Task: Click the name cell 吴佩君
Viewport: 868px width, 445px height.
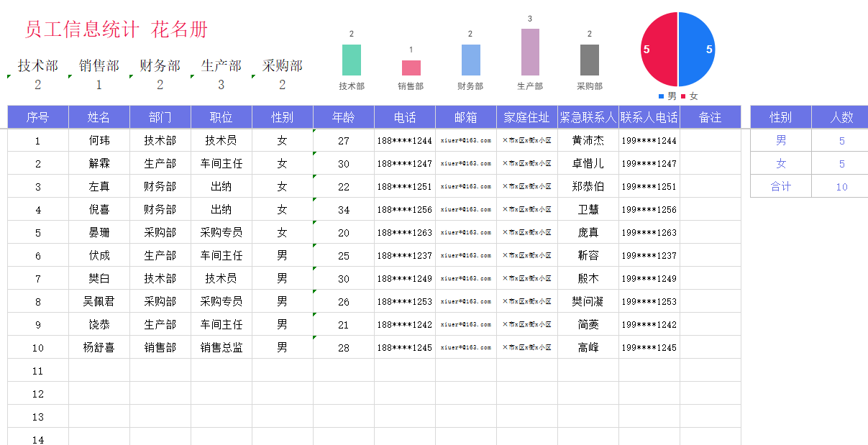Action: click(99, 301)
